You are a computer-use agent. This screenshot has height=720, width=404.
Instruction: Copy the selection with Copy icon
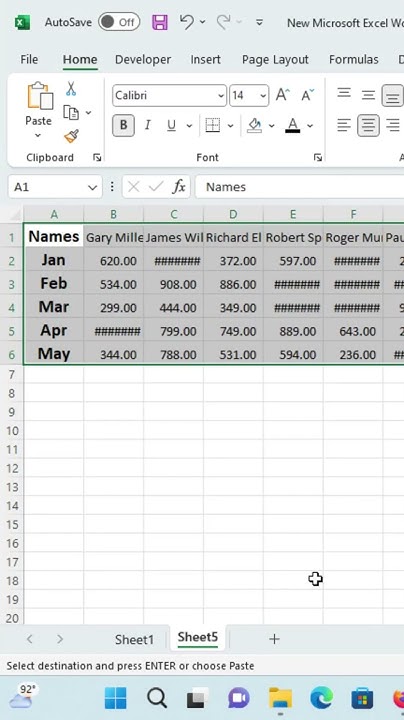pos(71,112)
